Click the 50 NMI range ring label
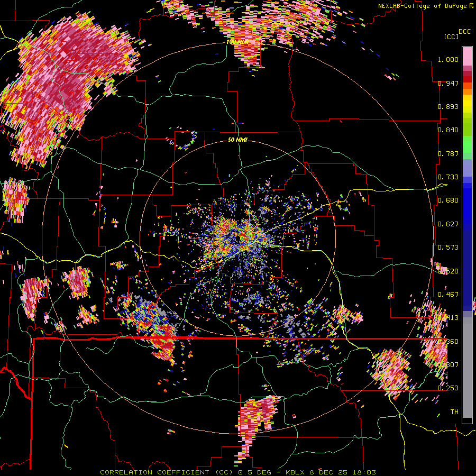The width and height of the screenshot is (476, 476). point(237,140)
